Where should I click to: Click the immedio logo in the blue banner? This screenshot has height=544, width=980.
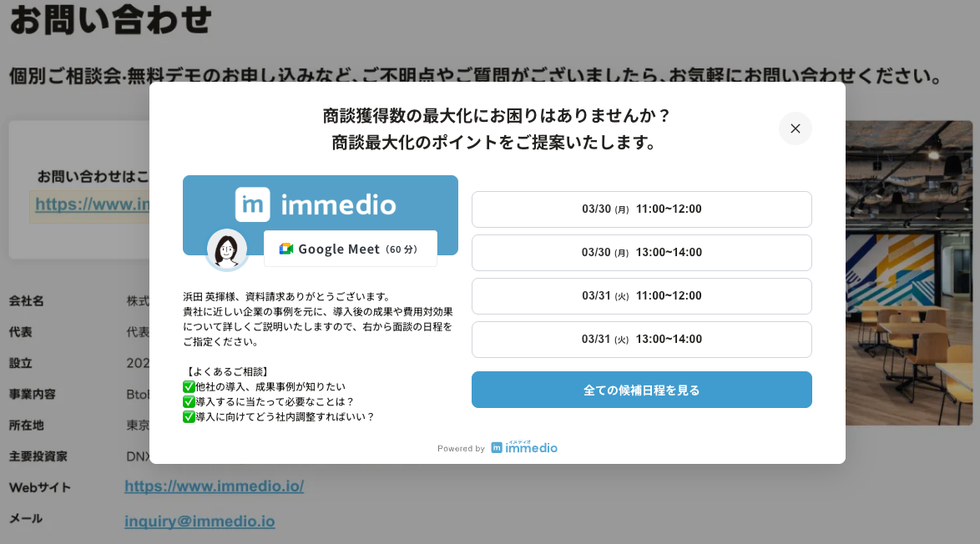pos(316,204)
